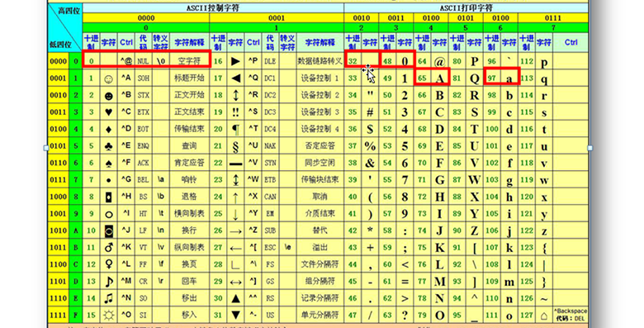644x328 pixels.
Task: Click the downward triangle beside 31
Action: click(x=236, y=316)
